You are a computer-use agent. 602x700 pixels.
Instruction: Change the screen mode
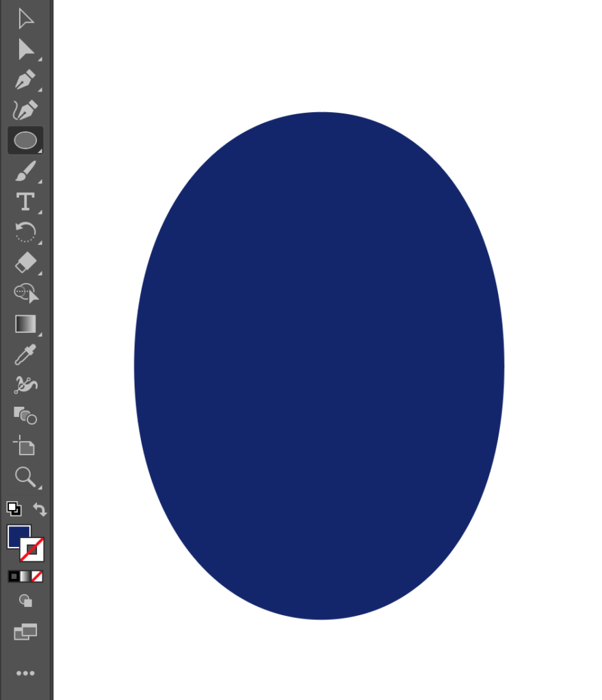pyautogui.click(x=25, y=632)
